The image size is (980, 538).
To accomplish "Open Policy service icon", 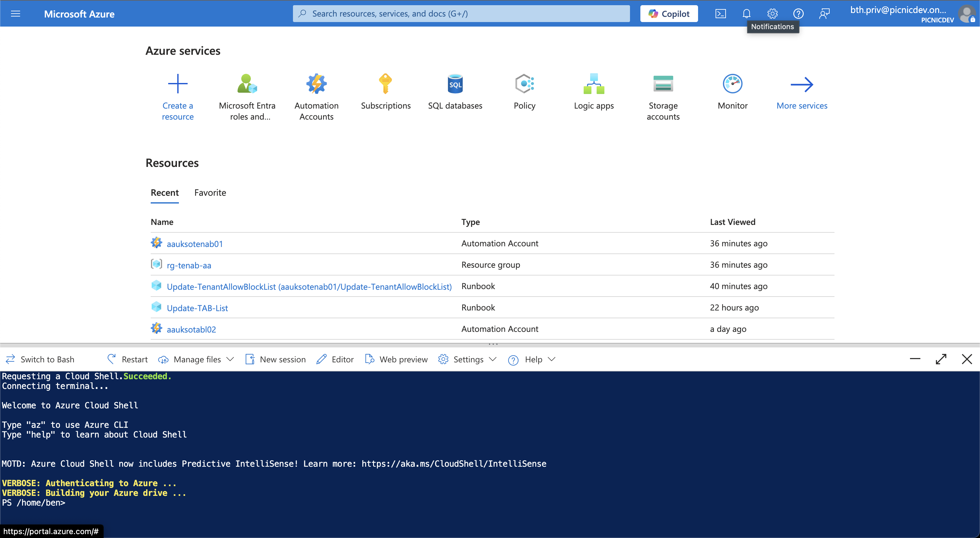I will tap(525, 83).
